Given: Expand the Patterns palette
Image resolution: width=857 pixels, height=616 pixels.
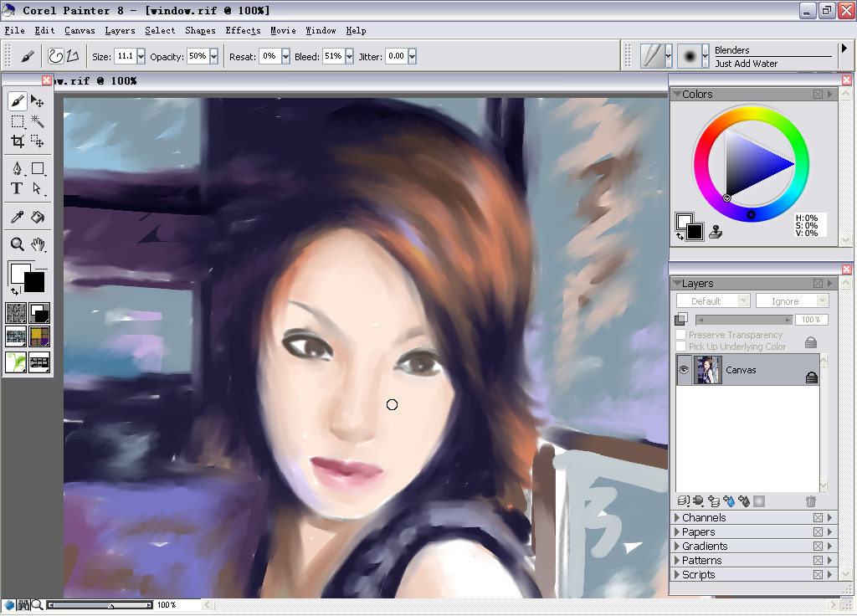Looking at the screenshot, I should coord(677,560).
